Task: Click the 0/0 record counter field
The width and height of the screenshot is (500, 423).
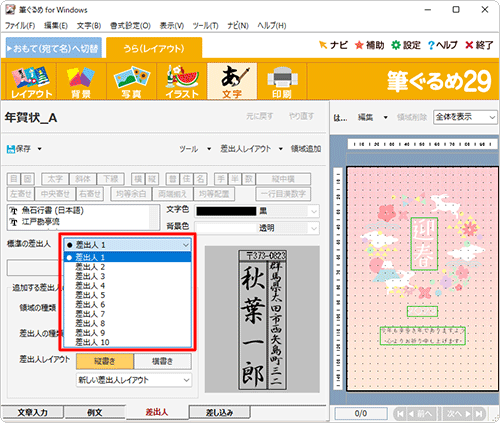Action: 361,414
